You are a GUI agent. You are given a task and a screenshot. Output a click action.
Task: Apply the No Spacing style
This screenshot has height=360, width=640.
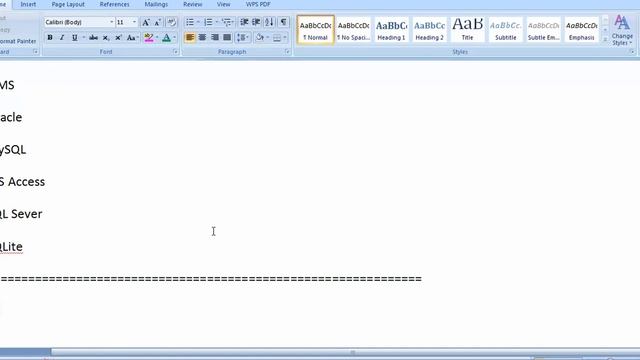point(353,29)
